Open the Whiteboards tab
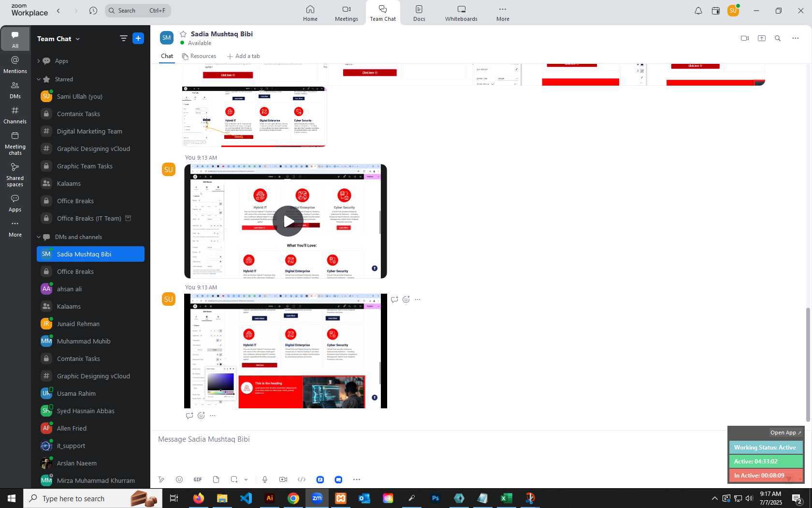The image size is (812, 508). pyautogui.click(x=461, y=13)
